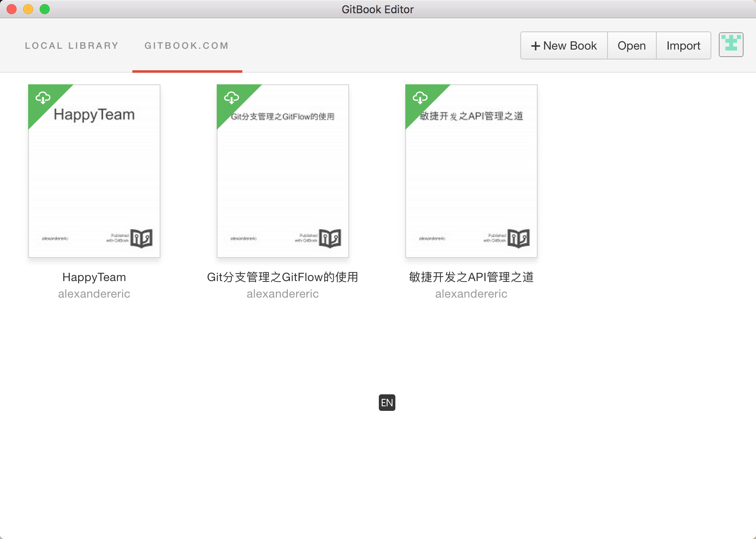756x539 pixels.
Task: Open the HappyTeam book cover thumbnail
Action: (94, 171)
